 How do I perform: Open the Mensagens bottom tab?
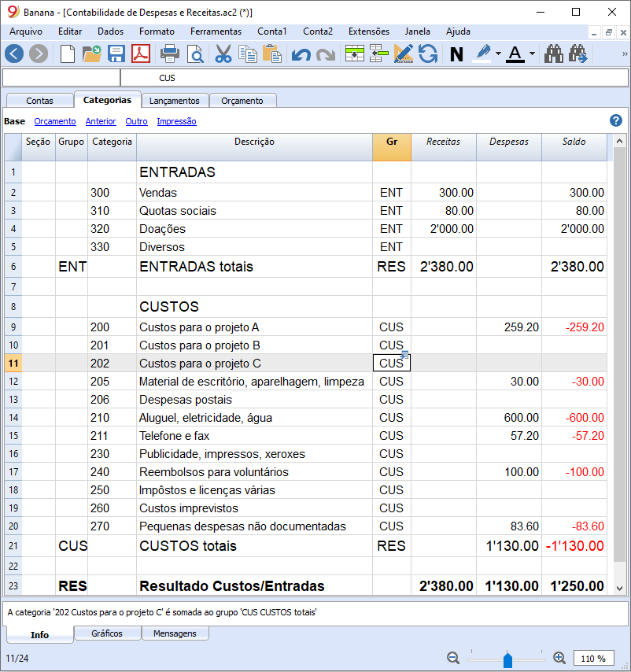[x=175, y=633]
